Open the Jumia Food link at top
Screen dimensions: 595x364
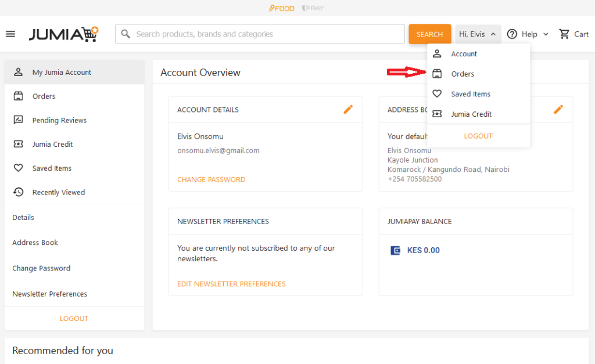point(282,8)
